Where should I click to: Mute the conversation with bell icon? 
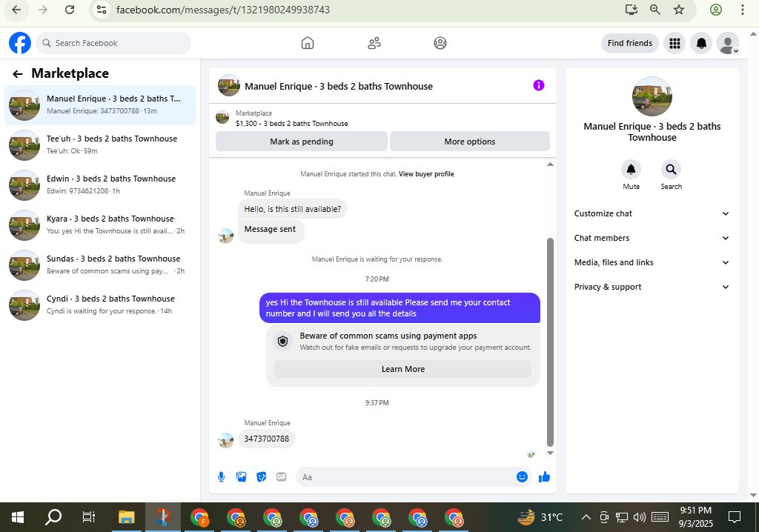632,170
